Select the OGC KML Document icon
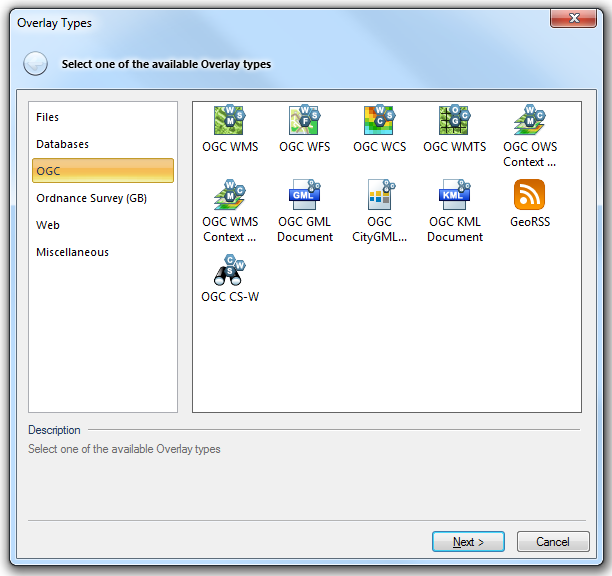612x576 pixels. [x=454, y=195]
